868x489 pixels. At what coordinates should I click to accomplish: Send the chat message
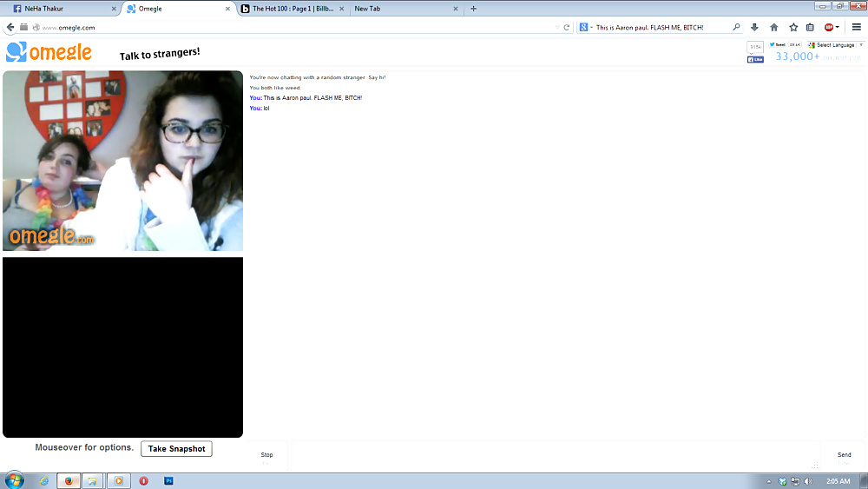click(x=844, y=457)
